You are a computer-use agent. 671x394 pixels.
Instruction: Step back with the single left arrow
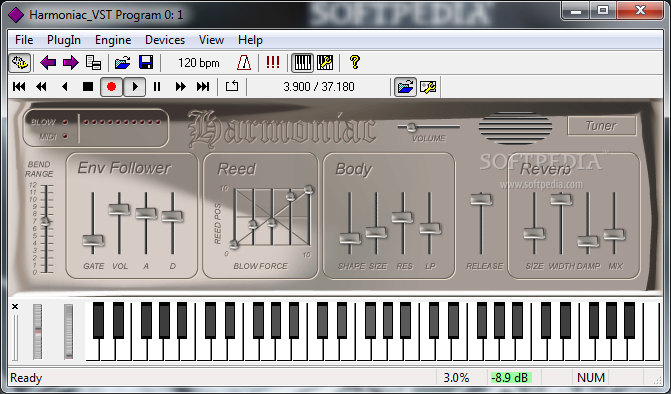(65, 87)
